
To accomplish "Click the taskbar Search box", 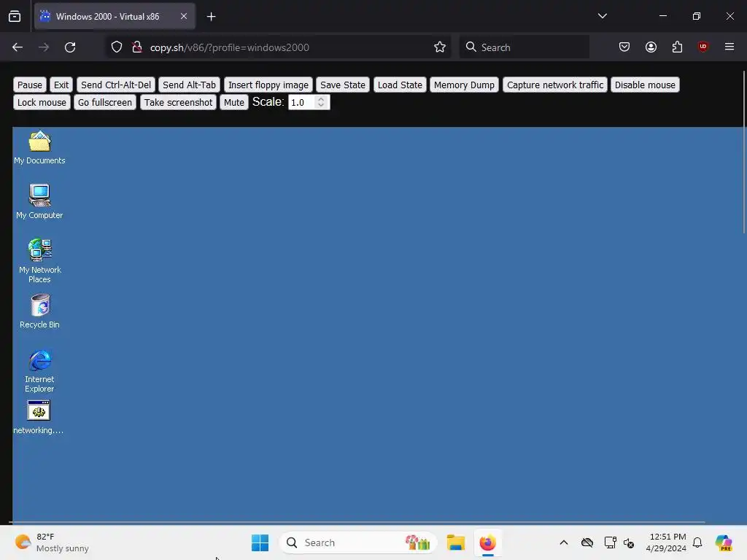I will click(358, 542).
